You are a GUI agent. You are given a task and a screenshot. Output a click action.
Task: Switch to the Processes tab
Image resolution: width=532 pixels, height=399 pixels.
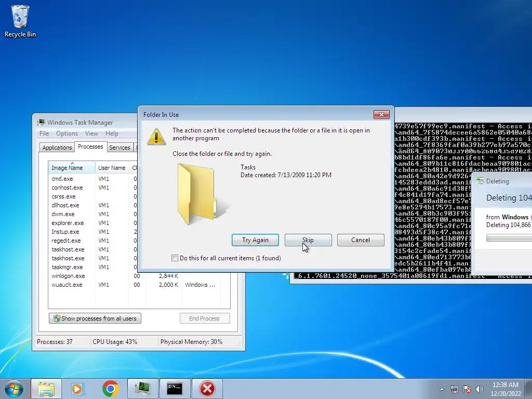[90, 147]
